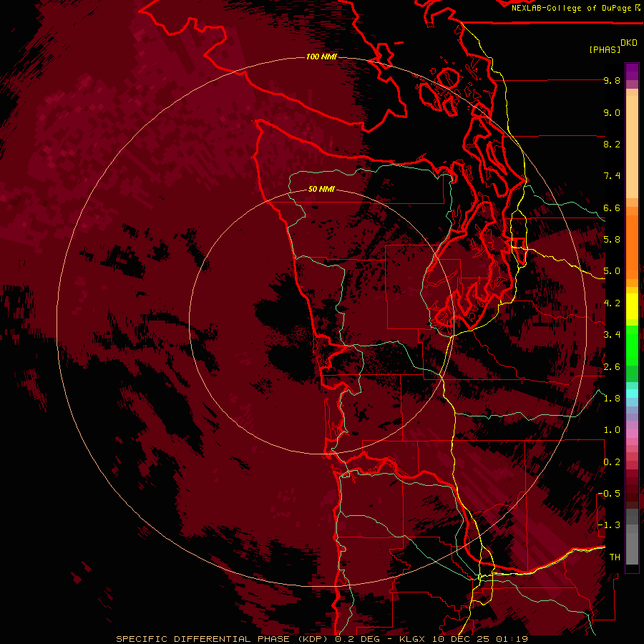Click the 3.4 scale value
644x644 pixels.
pyautogui.click(x=612, y=335)
